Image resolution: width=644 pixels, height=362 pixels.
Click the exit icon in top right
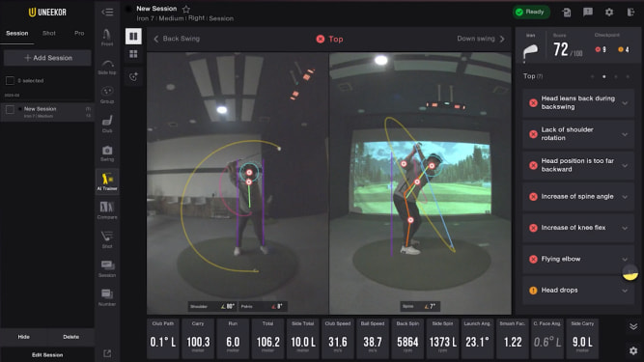click(x=630, y=12)
